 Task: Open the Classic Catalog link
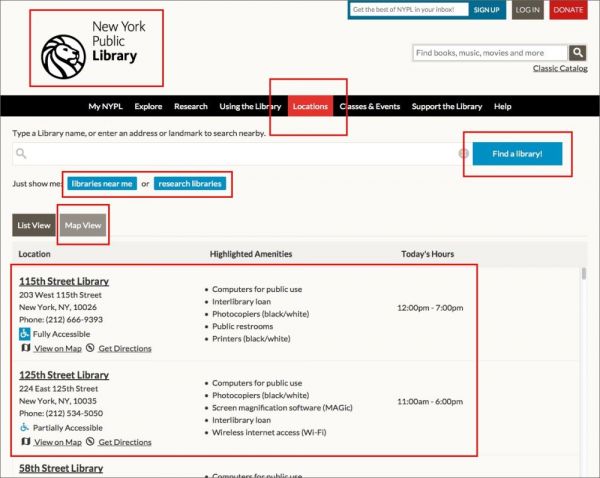point(559,69)
